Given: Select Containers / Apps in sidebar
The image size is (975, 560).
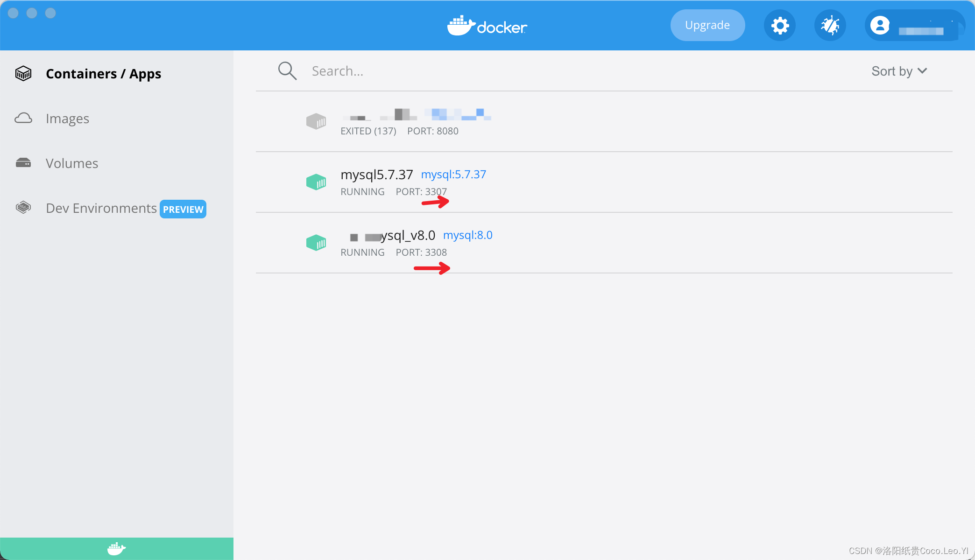Looking at the screenshot, I should click(x=103, y=74).
